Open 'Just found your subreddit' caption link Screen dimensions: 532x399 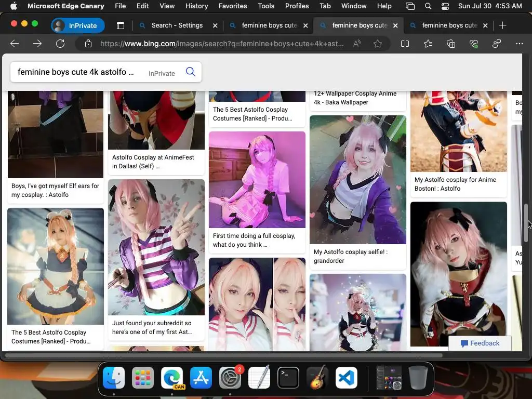tap(152, 327)
